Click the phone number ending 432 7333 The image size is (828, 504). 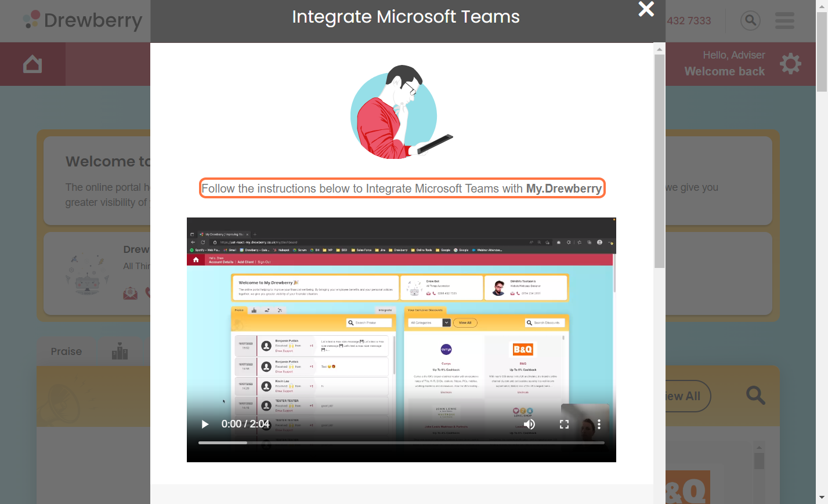point(689,21)
